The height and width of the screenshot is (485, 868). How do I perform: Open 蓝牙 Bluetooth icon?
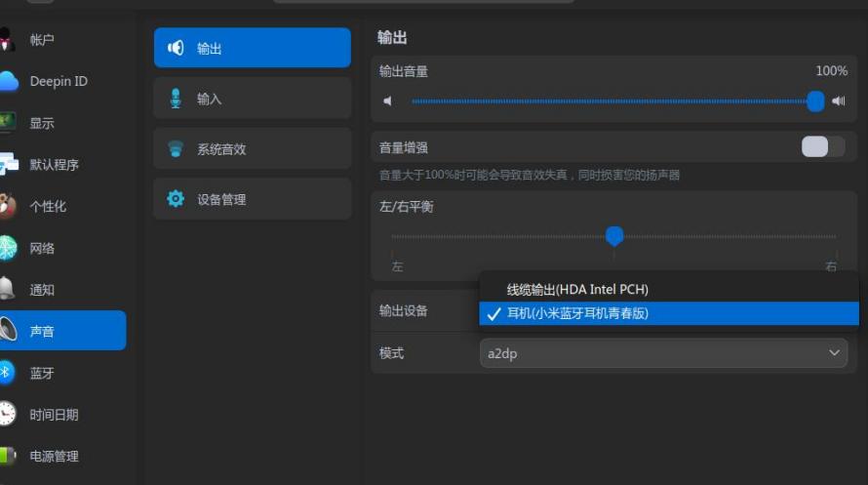[x=7, y=372]
